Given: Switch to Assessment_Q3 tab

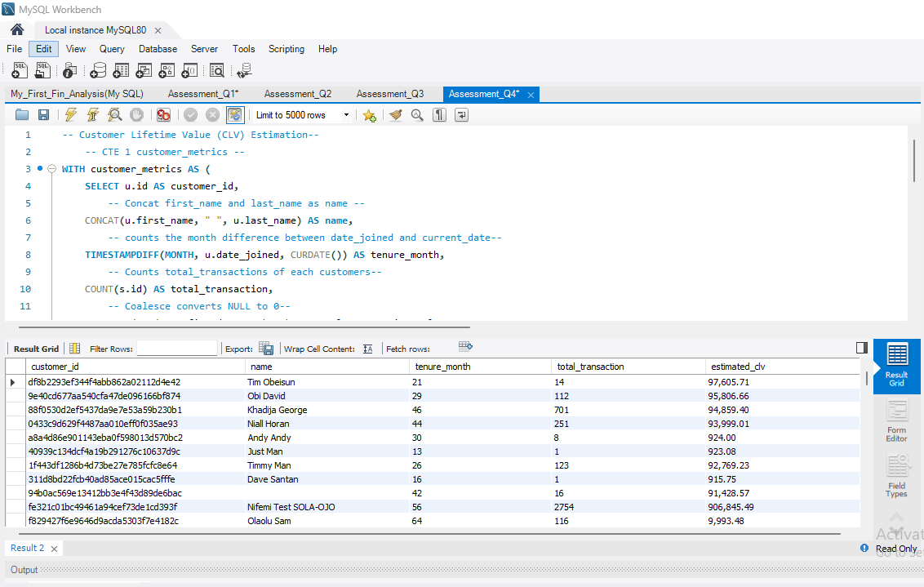Looking at the screenshot, I should point(390,95).
